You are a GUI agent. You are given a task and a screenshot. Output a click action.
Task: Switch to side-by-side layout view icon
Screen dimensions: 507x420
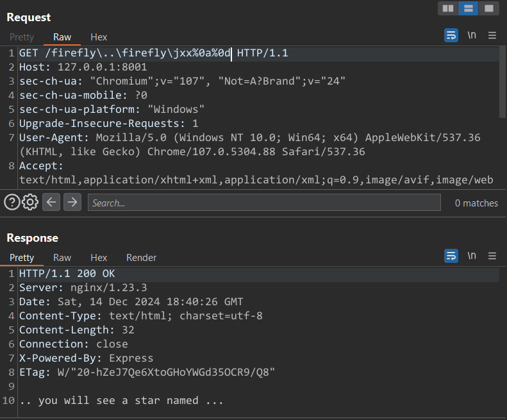448,8
